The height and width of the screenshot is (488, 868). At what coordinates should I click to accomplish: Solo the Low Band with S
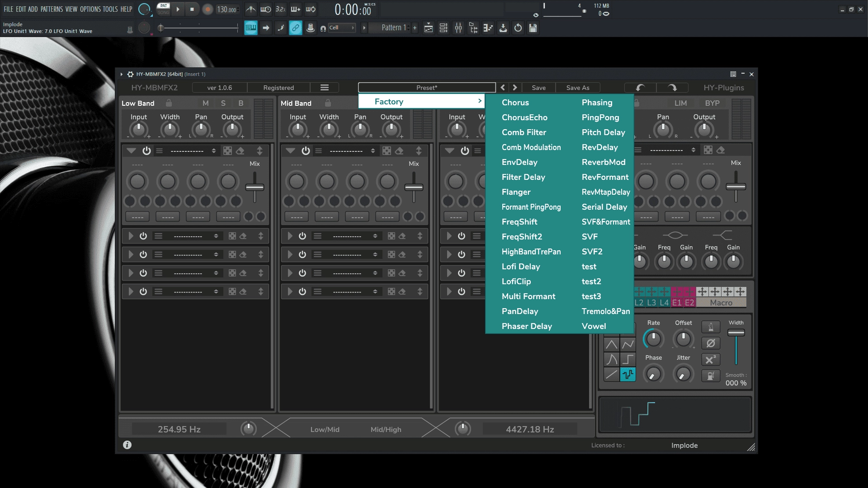click(x=223, y=103)
